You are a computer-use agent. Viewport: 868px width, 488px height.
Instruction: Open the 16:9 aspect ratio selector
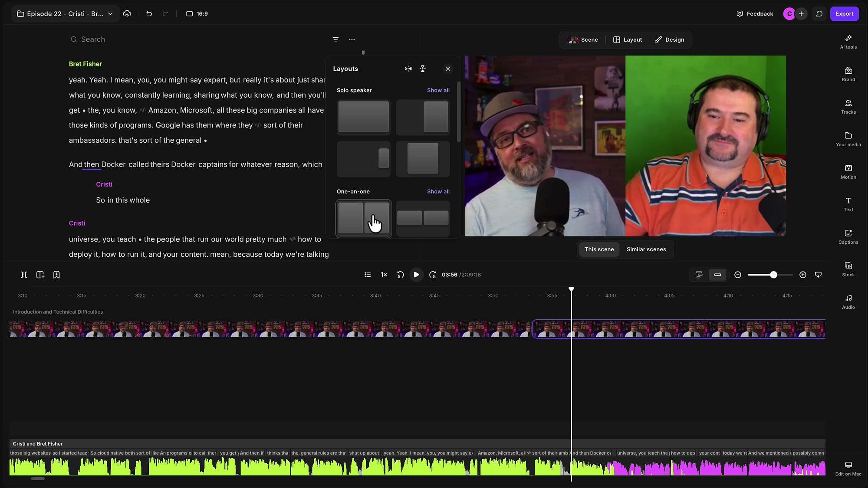(197, 14)
